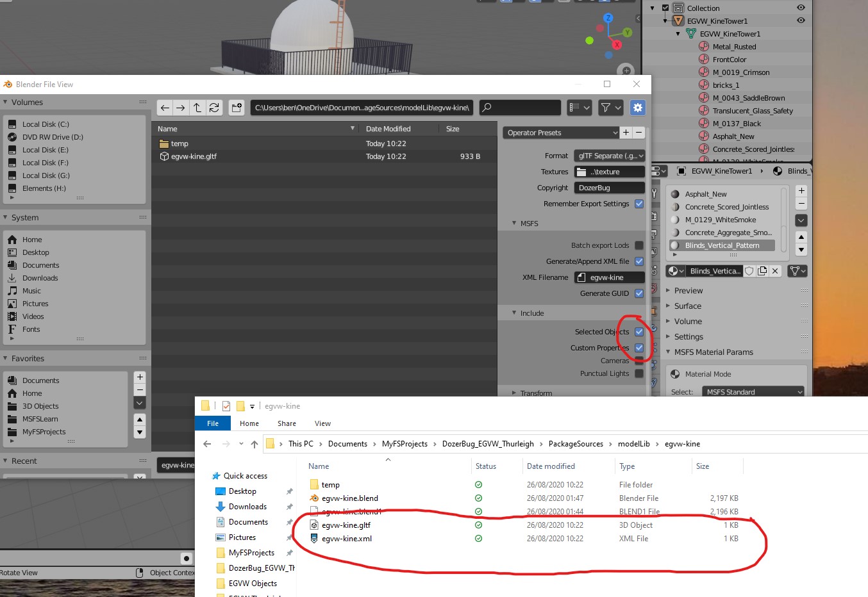Open the glTF Separate format dropdown
The image size is (868, 597).
[609, 155]
